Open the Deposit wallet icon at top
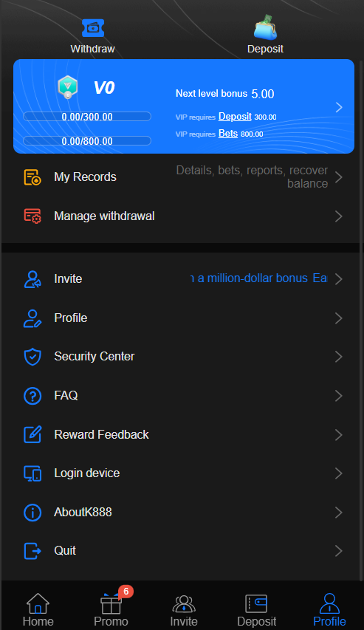Image resolution: width=364 pixels, height=630 pixels. tap(265, 27)
